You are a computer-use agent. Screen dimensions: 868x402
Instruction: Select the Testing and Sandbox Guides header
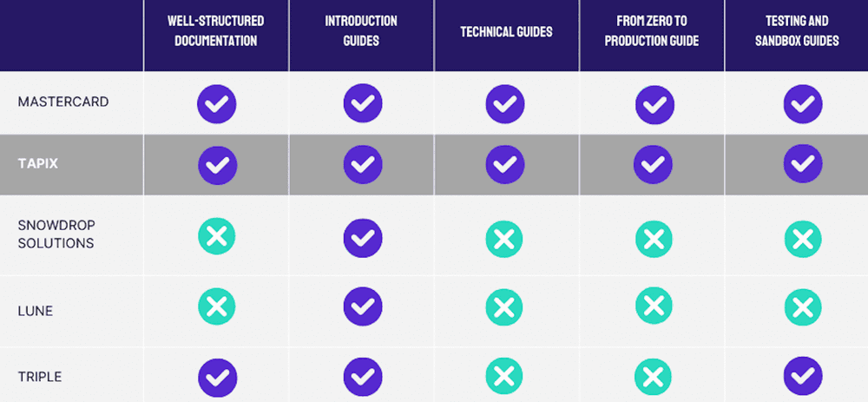(796, 30)
